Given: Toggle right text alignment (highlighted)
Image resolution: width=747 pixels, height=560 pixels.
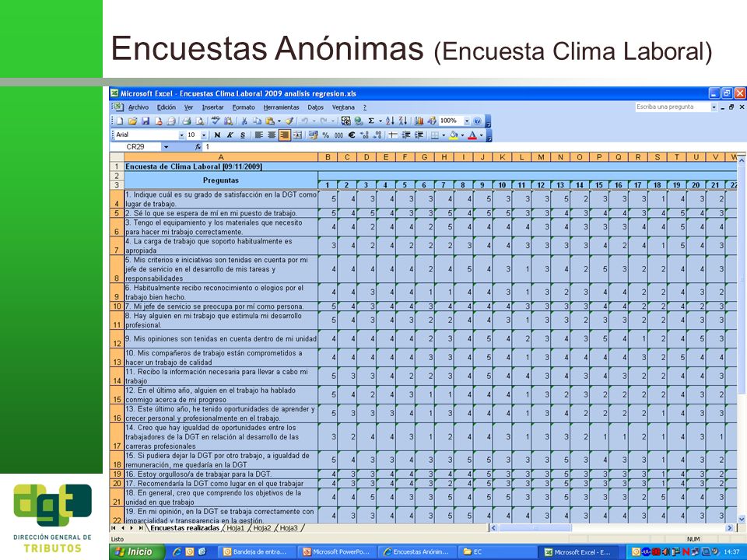Looking at the screenshot, I should tap(285, 135).
